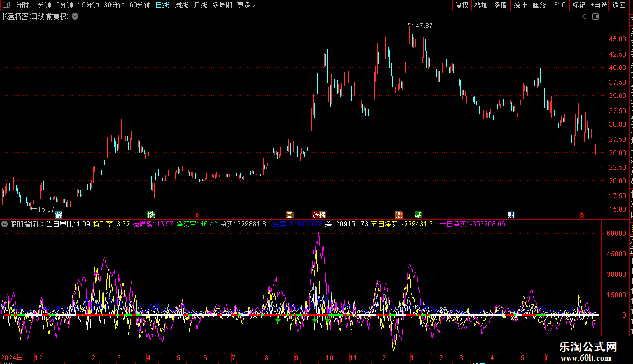Viewport: 633px width, 364px height.
Task: Add stock via +自选 button
Action: (x=599, y=5)
